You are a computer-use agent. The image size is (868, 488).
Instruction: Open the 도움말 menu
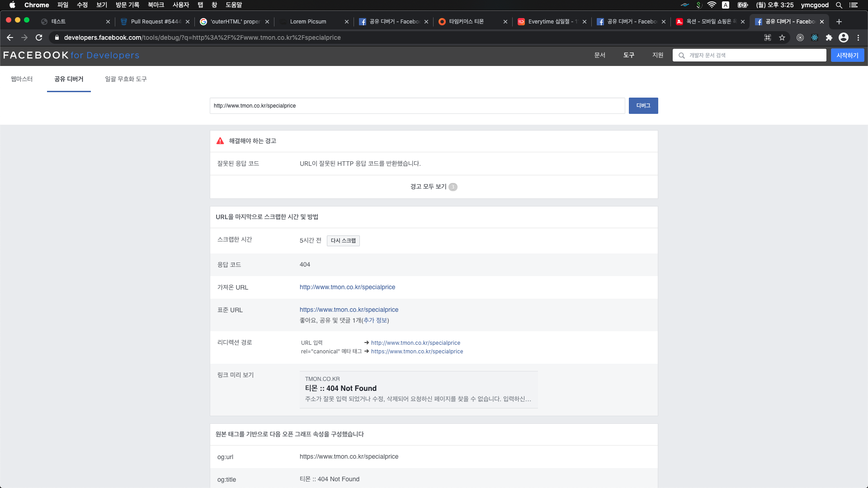(234, 5)
